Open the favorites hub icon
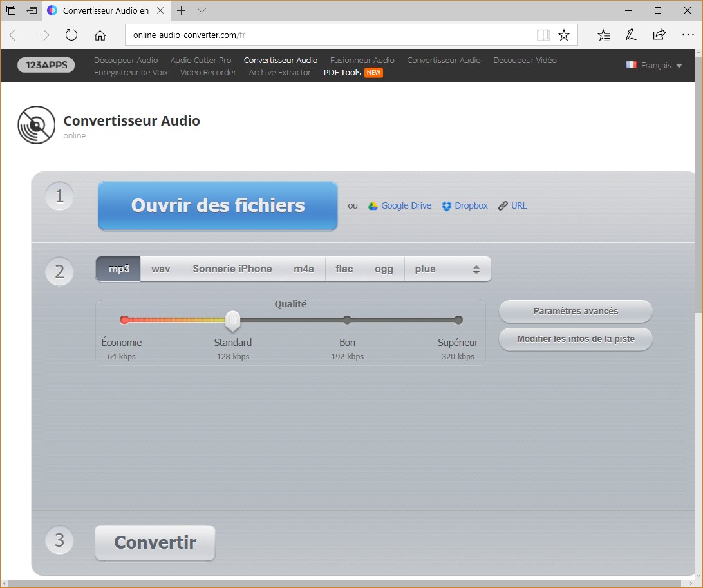The height and width of the screenshot is (588, 703). coord(603,35)
